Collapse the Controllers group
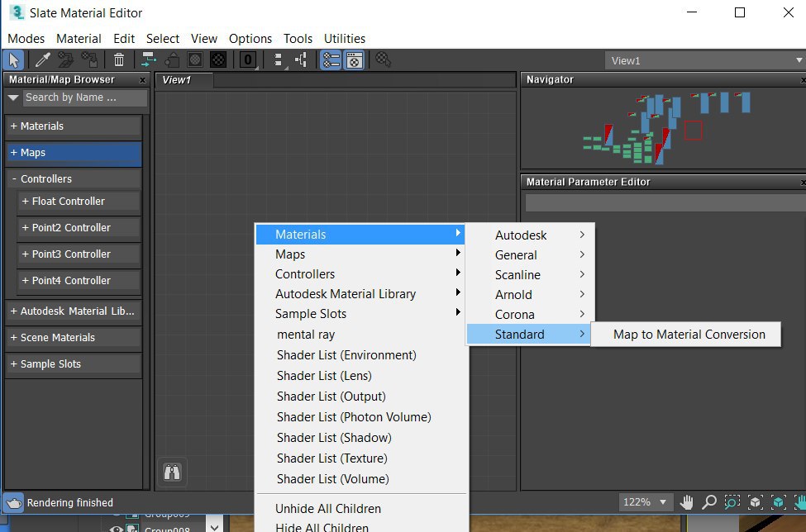The image size is (806, 532). point(73,179)
